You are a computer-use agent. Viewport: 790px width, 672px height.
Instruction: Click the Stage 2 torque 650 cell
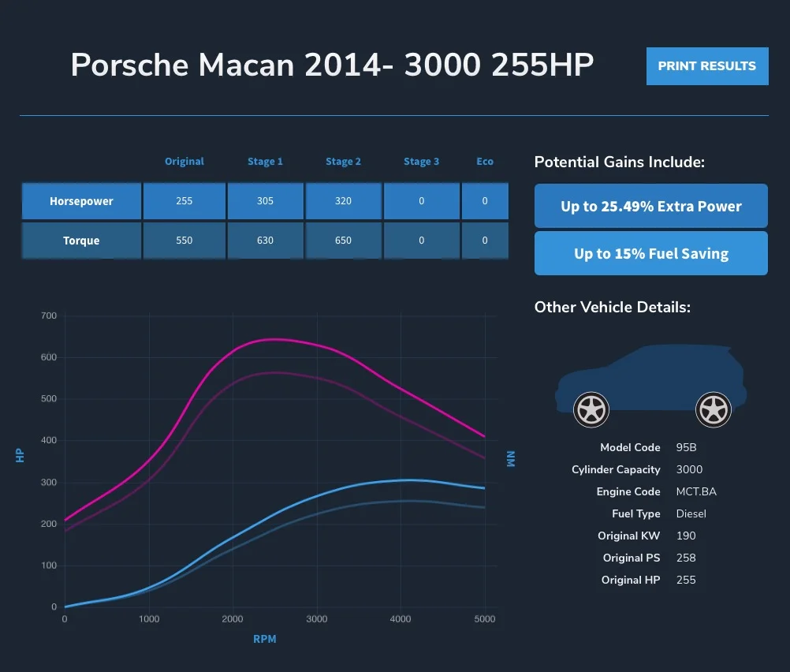coord(343,241)
